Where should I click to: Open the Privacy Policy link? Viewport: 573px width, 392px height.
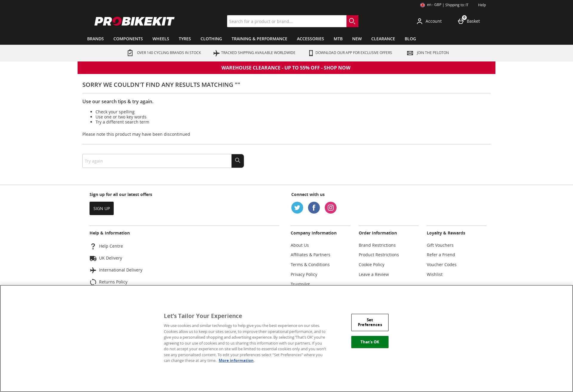[304, 274]
